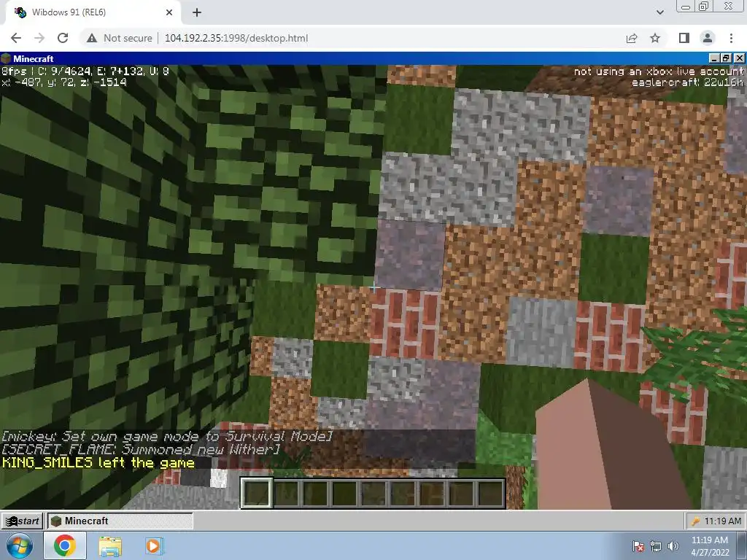747x560 pixels.
Task: Restore down the Chrome browser window
Action: click(x=704, y=7)
